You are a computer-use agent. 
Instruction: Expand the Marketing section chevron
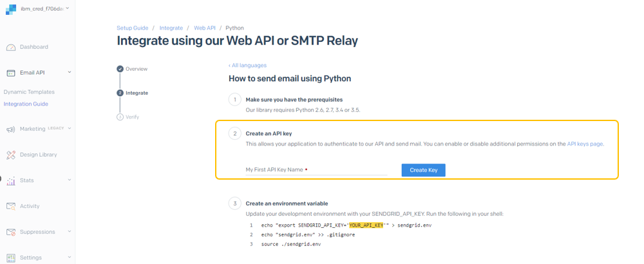point(70,128)
